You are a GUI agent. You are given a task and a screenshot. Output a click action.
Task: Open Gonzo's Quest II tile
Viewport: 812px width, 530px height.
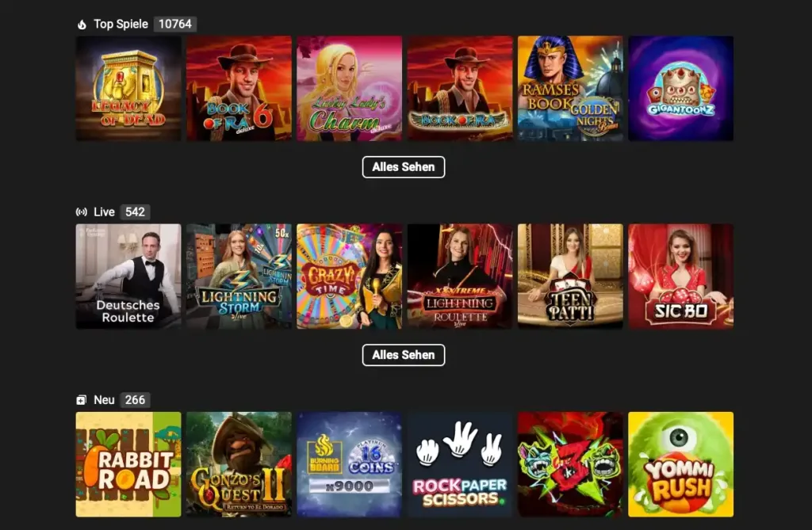pyautogui.click(x=239, y=464)
